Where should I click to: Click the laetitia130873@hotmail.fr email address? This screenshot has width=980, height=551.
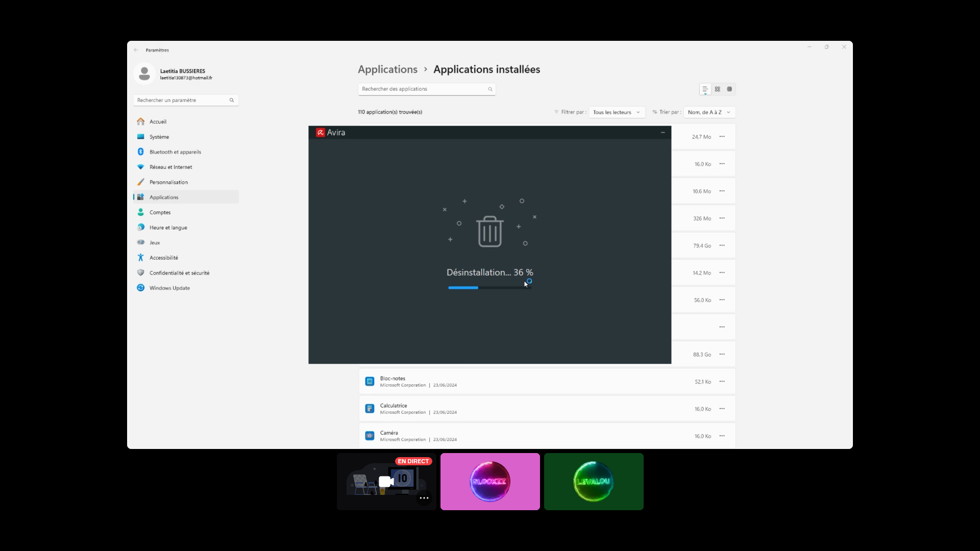tap(186, 78)
